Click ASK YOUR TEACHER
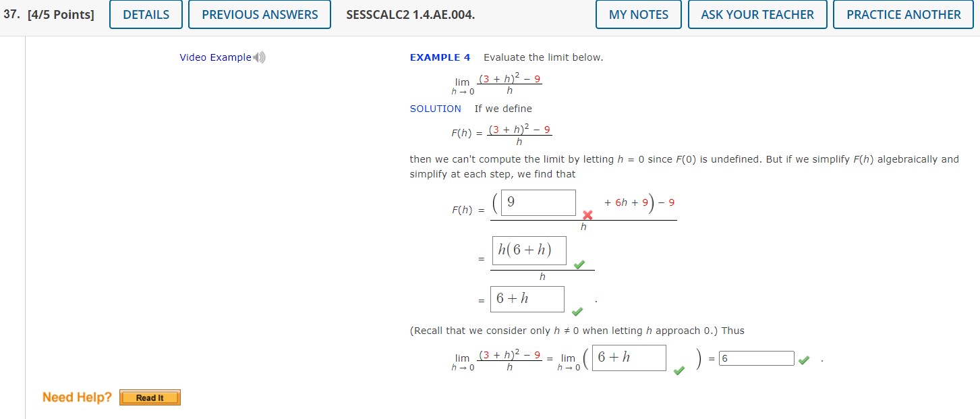Image resolution: width=980 pixels, height=419 pixels. click(757, 14)
